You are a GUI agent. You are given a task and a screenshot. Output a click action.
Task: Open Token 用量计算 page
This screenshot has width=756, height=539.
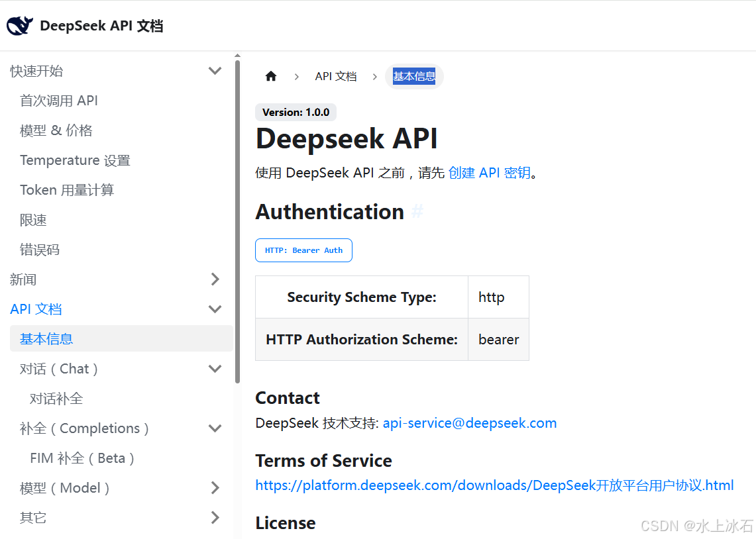click(x=67, y=190)
